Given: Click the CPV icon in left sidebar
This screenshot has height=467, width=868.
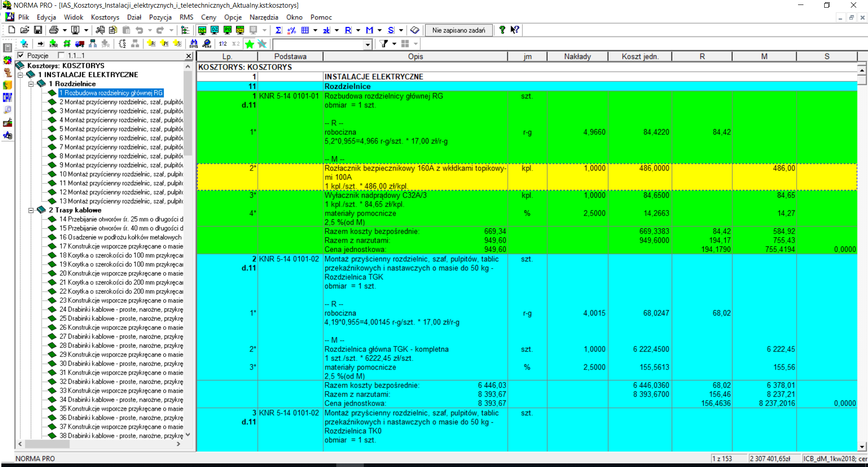Looking at the screenshot, I should coord(7,97).
